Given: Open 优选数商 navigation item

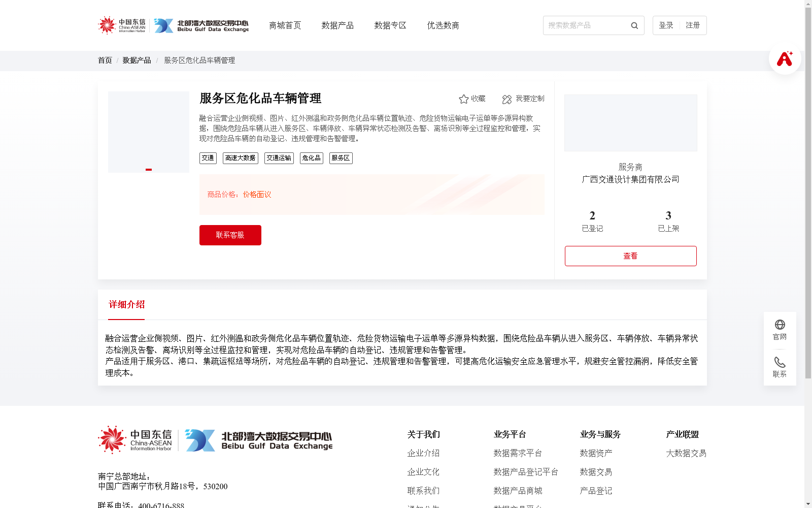Looking at the screenshot, I should pyautogui.click(x=443, y=25).
